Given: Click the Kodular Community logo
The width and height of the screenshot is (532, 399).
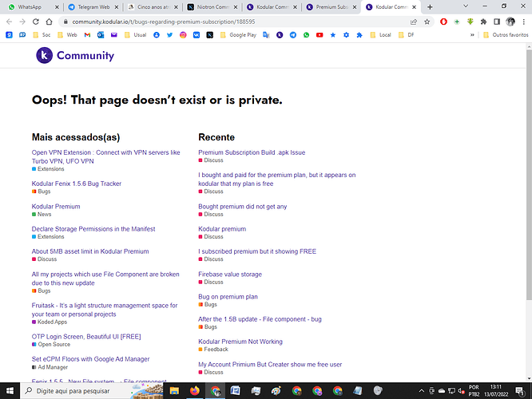Looking at the screenshot, I should click(x=75, y=56).
